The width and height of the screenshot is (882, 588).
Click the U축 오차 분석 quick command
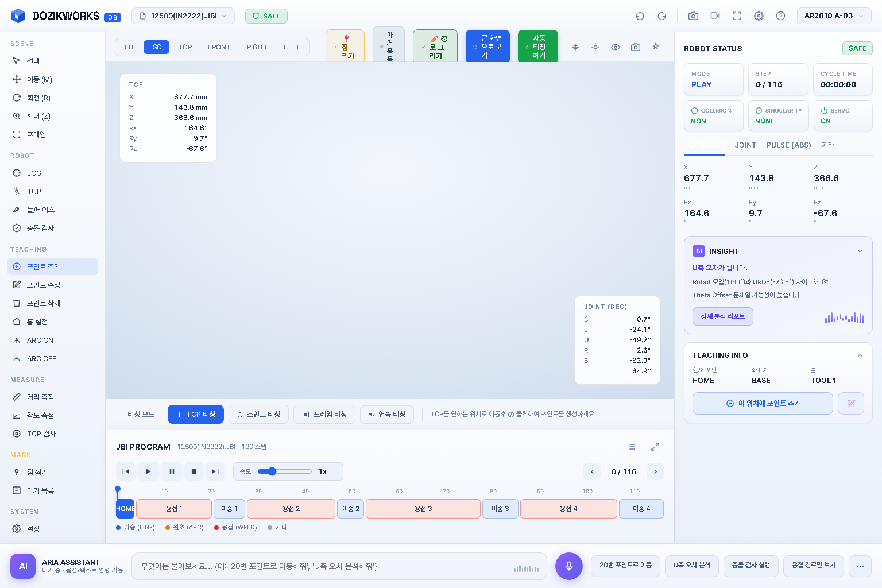pos(692,566)
